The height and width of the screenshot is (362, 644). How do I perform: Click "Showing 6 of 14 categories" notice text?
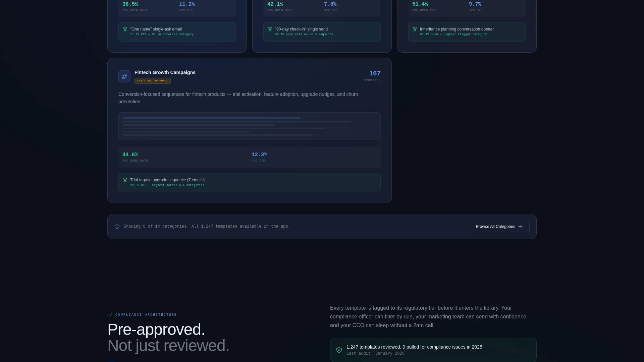point(207,227)
